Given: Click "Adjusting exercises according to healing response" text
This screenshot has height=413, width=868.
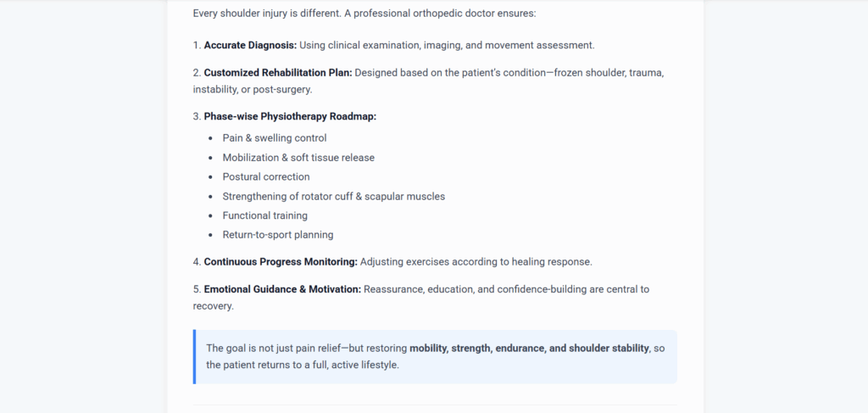Looking at the screenshot, I should pos(475,262).
